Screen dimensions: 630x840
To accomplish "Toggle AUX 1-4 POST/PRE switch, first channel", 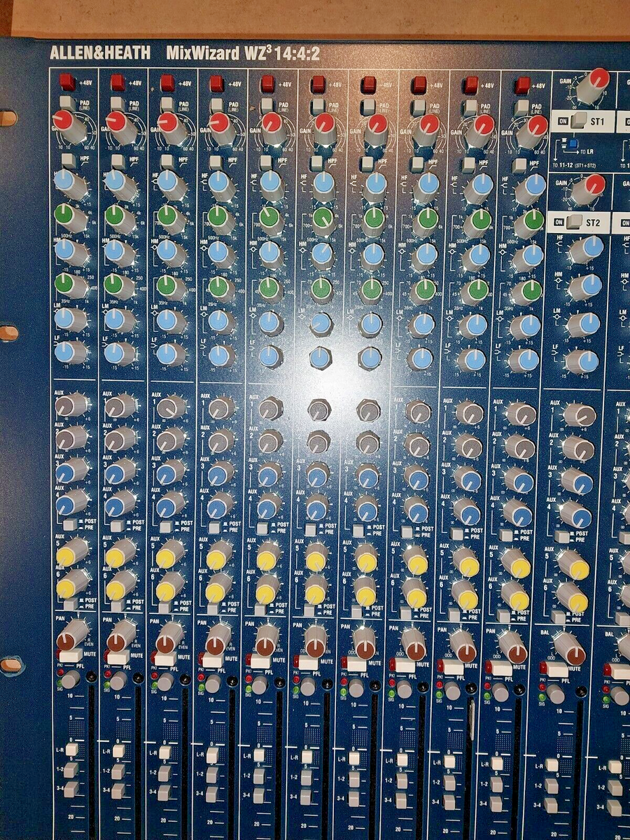I will point(69,524).
